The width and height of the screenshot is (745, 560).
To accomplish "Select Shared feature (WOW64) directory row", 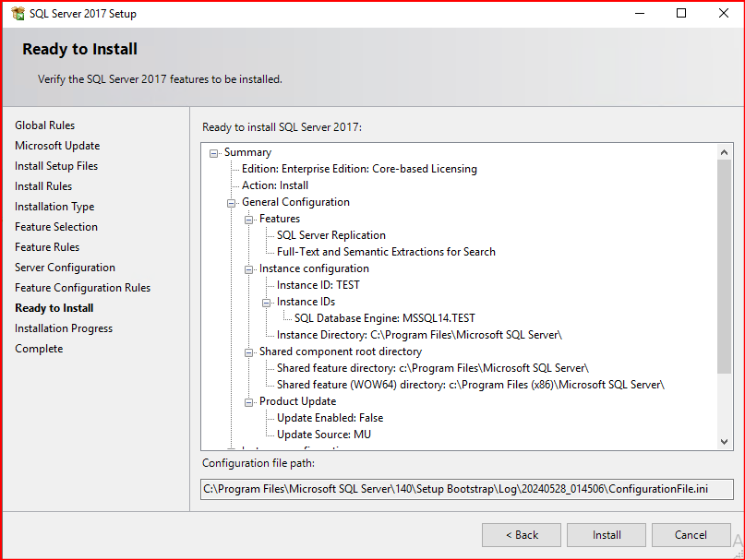I will point(471,386).
